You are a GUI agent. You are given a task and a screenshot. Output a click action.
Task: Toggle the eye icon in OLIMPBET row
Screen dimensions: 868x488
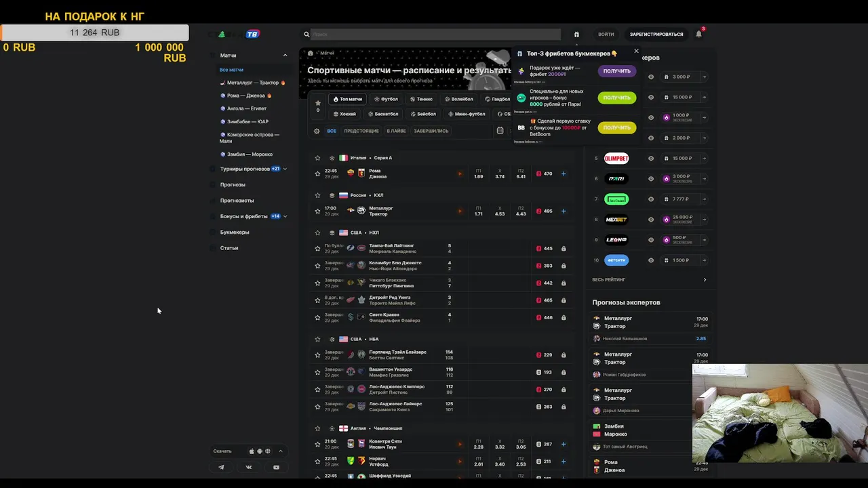click(x=651, y=159)
